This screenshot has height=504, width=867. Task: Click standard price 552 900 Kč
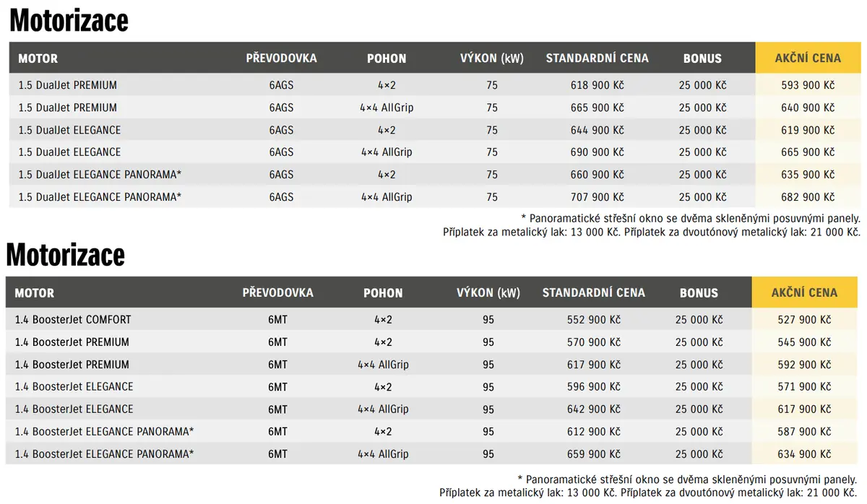pos(593,319)
